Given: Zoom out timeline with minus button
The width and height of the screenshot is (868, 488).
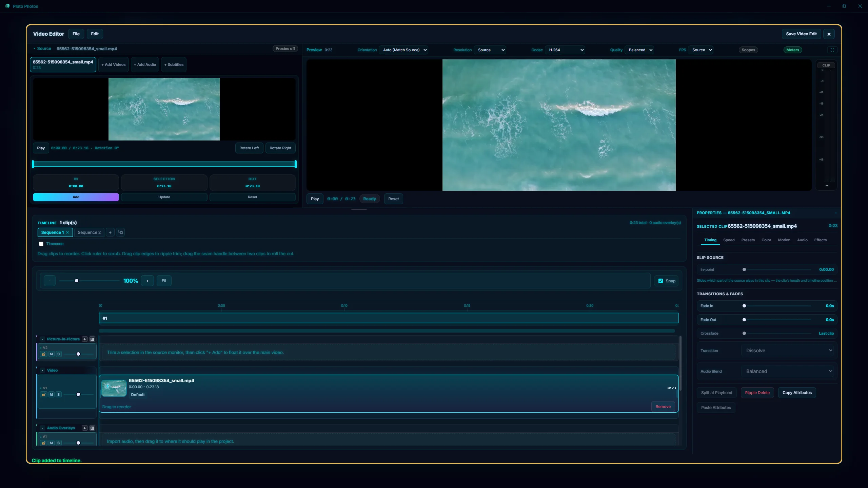Looking at the screenshot, I should pos(50,281).
